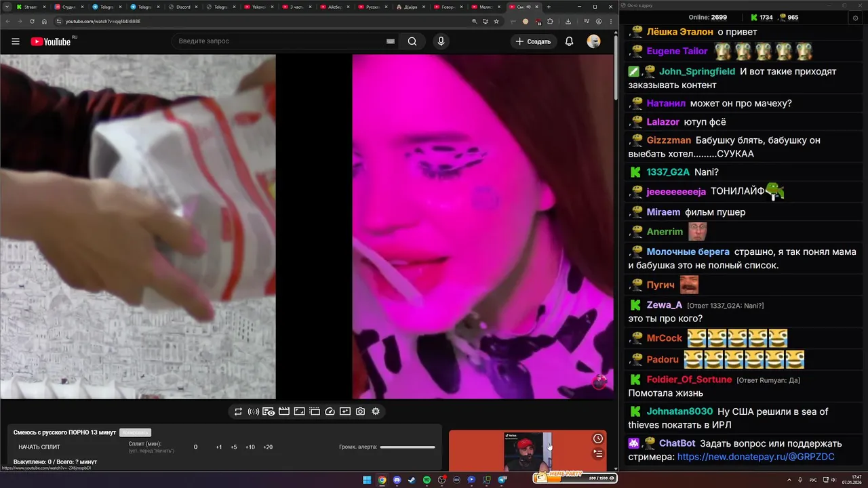
Task: Open Spotify from the taskbar
Action: tap(427, 480)
